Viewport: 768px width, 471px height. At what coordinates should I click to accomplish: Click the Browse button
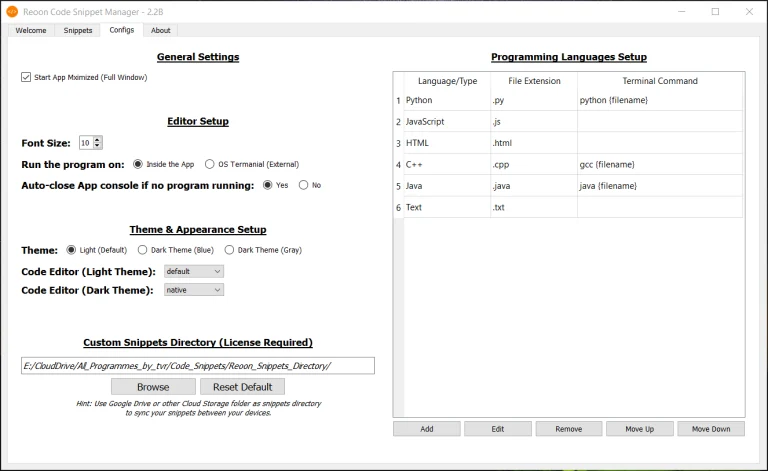(x=153, y=387)
